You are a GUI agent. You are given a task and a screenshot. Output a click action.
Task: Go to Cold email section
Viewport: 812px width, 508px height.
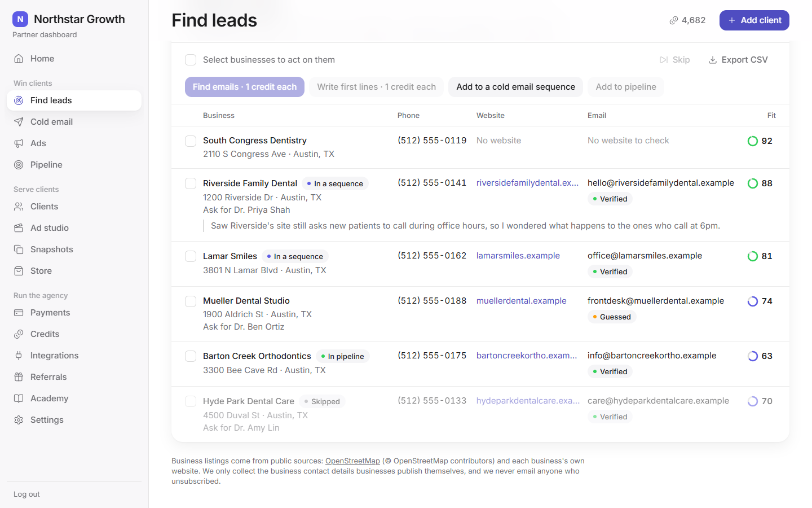[74, 122]
